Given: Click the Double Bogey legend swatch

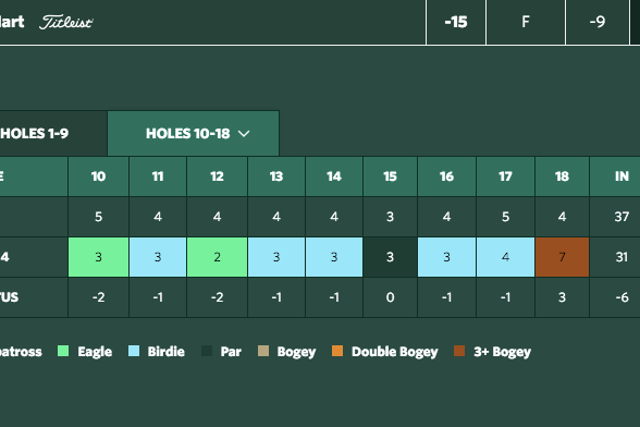Looking at the screenshot, I should [338, 351].
